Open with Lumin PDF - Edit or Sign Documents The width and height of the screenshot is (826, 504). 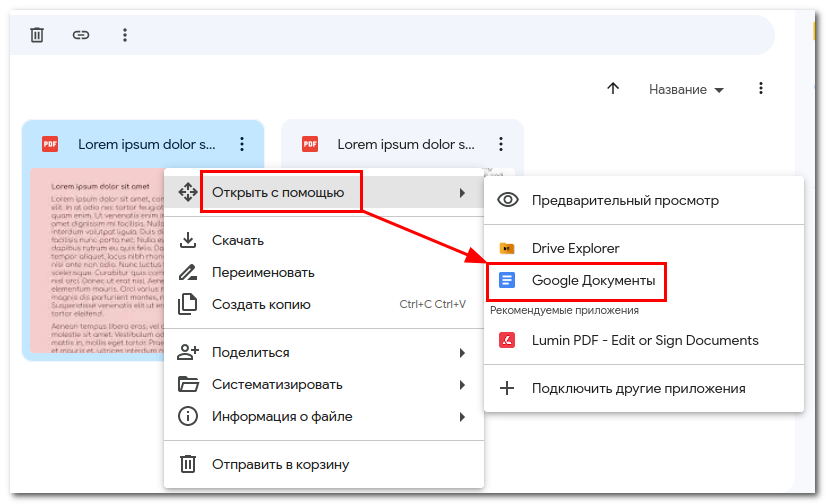(x=644, y=341)
